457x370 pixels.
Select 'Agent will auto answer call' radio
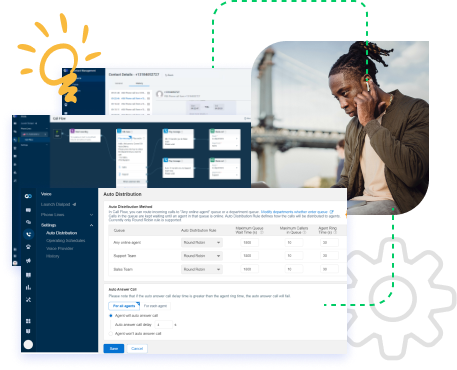coord(111,315)
